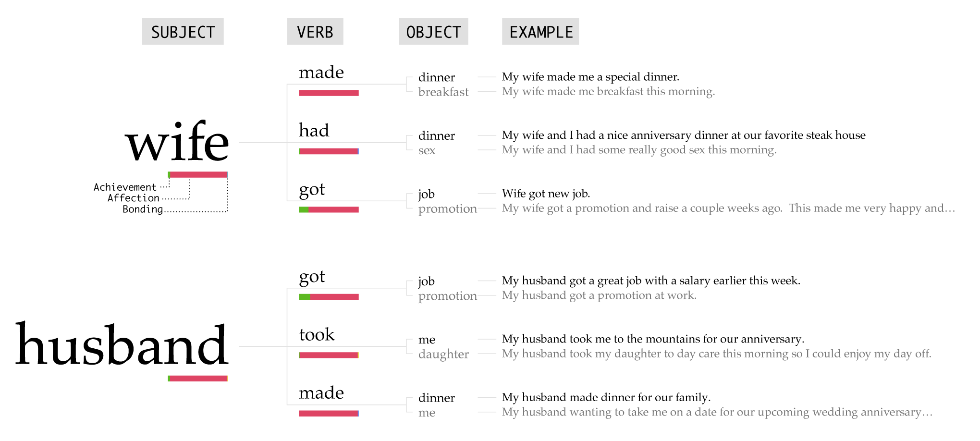Select the 'husband' subject word
The image size is (980, 441).
point(122,344)
